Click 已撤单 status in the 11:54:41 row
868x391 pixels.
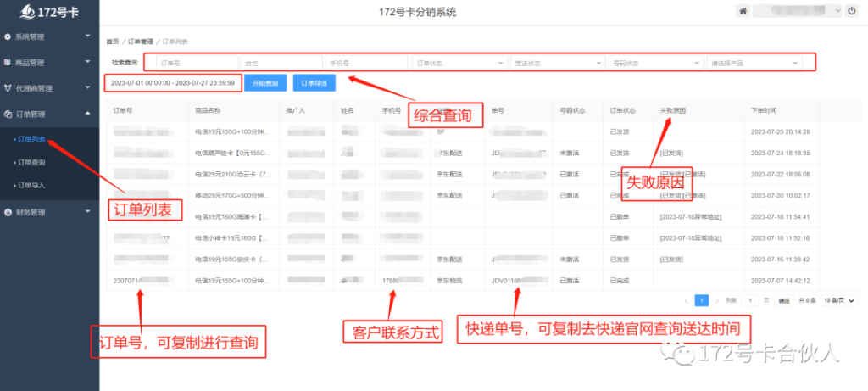coord(619,216)
